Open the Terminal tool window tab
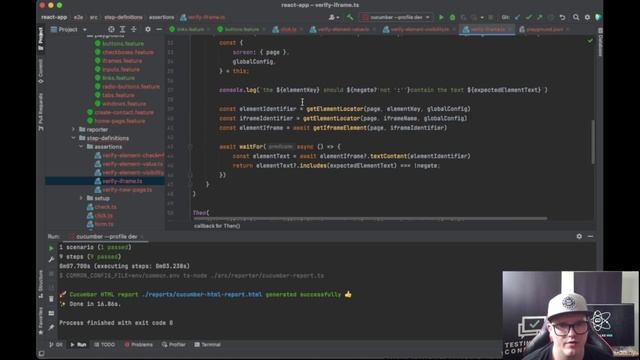Screen dimensions: 640x360 [208, 344]
